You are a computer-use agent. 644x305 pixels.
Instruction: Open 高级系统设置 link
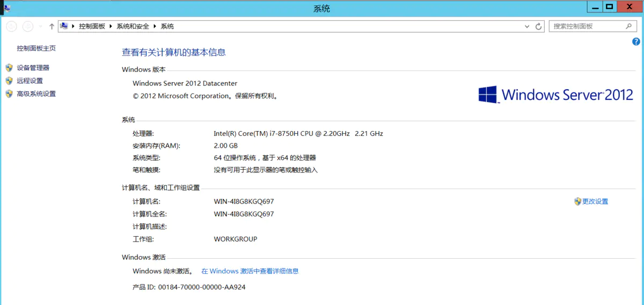pyautogui.click(x=36, y=93)
